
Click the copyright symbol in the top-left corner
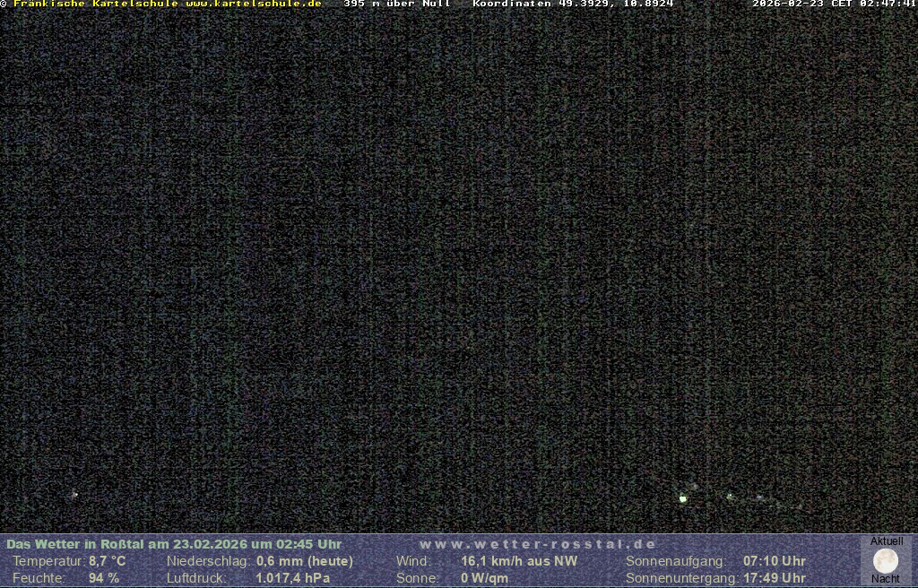point(4,4)
